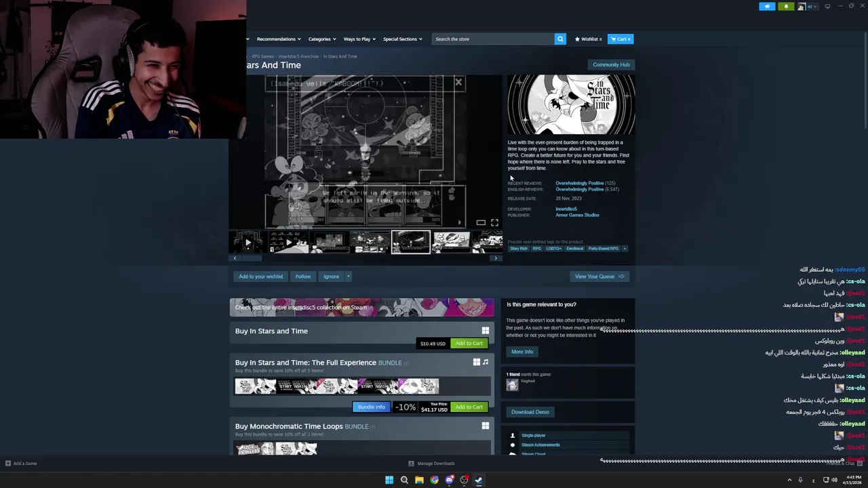868x488 pixels.
Task: Click Add a Game at bottom left
Action: point(21,464)
